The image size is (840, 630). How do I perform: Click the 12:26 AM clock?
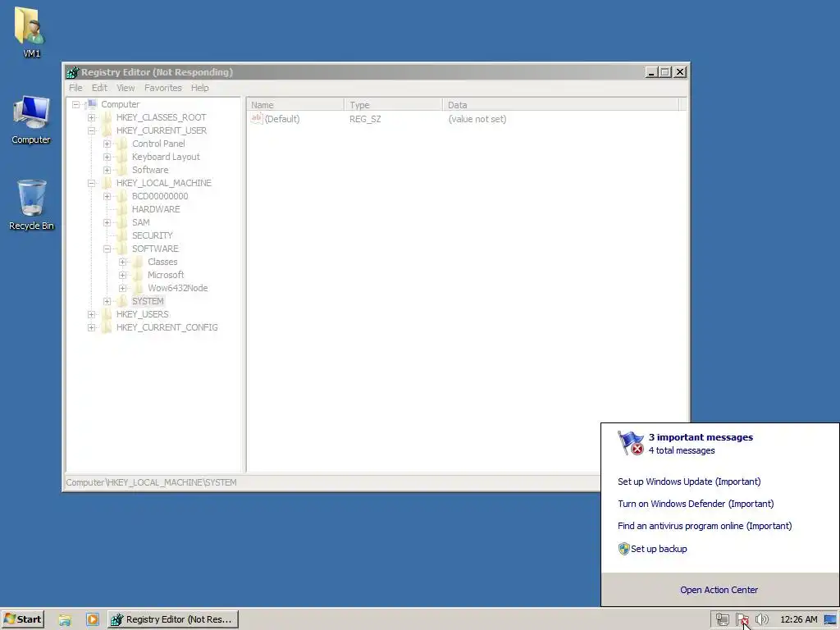[799, 620]
